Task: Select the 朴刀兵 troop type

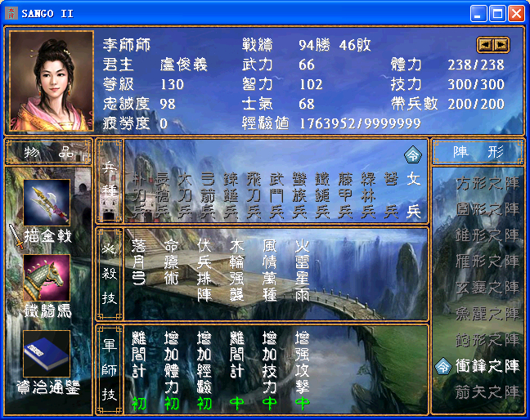Action: (139, 195)
